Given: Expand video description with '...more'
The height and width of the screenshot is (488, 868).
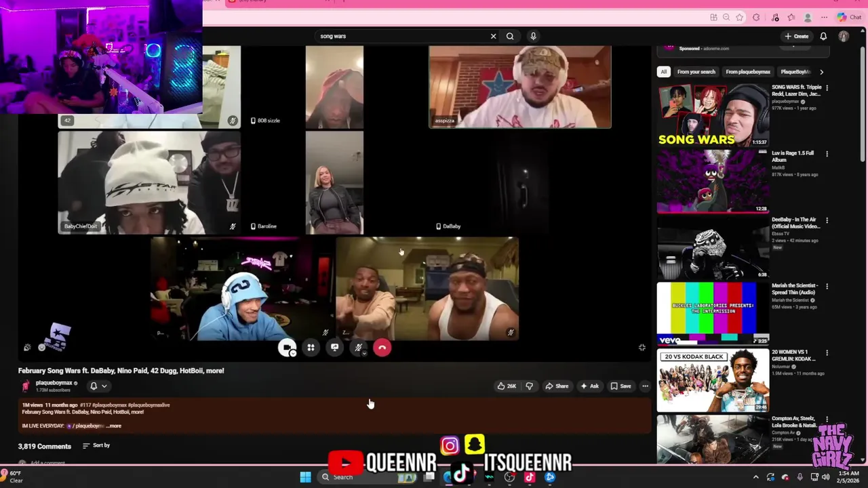Looking at the screenshot, I should (x=114, y=426).
